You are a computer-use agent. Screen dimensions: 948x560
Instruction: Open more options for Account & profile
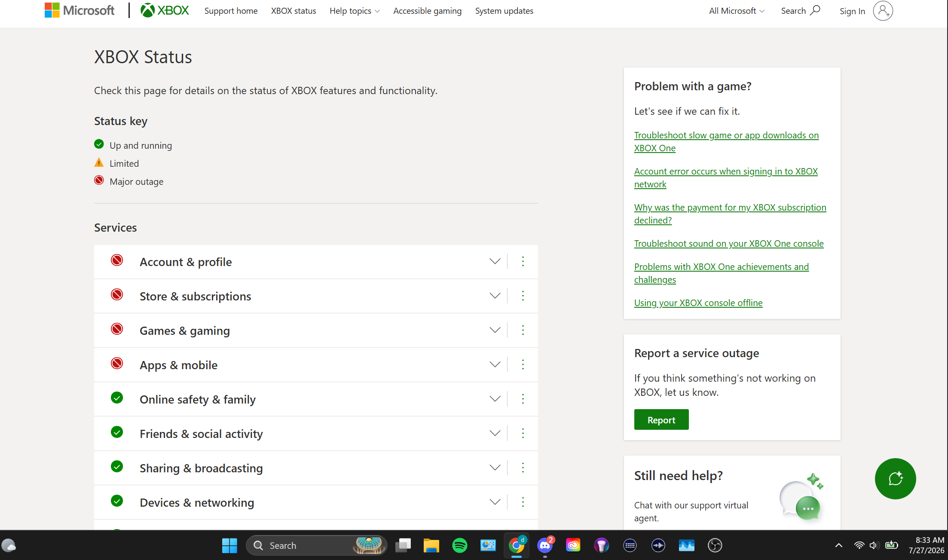pos(523,261)
